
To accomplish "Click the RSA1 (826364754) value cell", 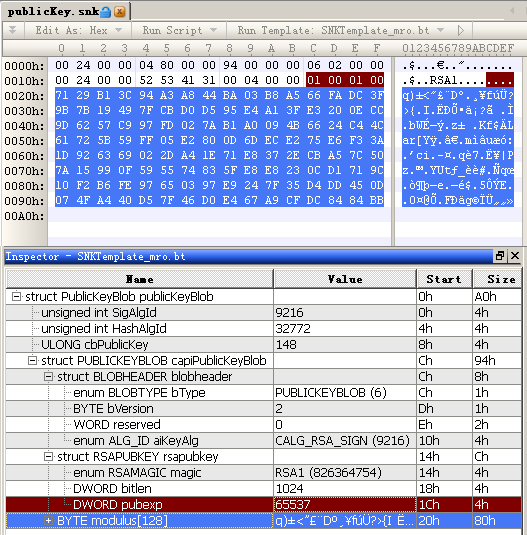I will [345, 473].
